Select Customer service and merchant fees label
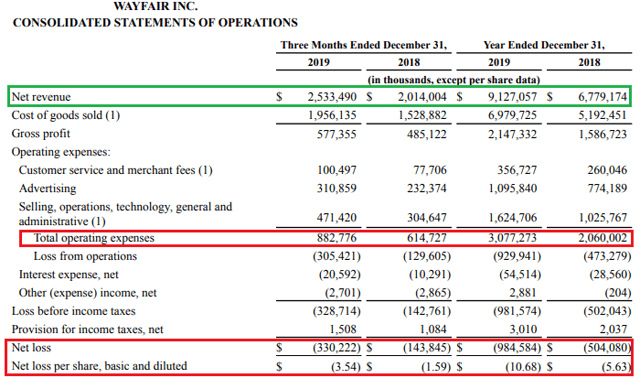640x378 pixels. click(x=116, y=170)
